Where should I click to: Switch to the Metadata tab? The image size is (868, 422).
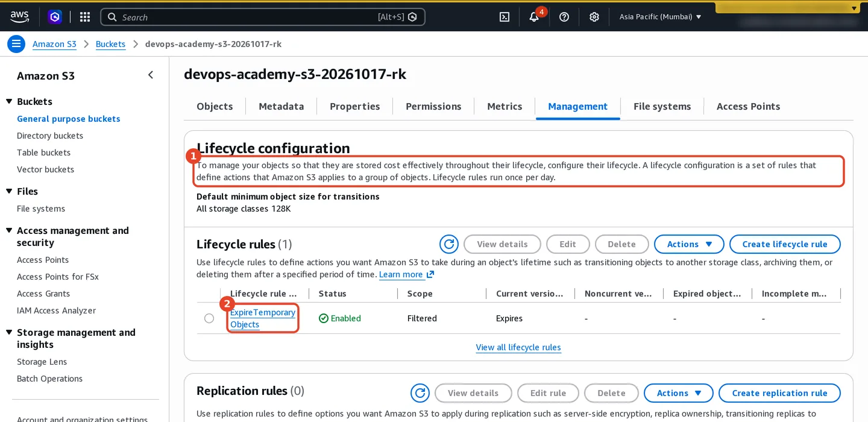281,106
